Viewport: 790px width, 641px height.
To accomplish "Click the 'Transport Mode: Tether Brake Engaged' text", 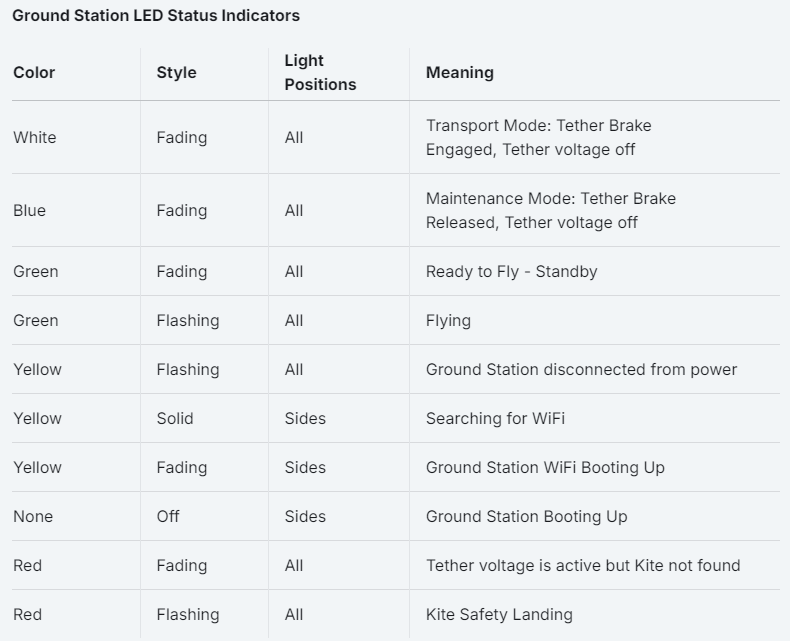I will [538, 137].
